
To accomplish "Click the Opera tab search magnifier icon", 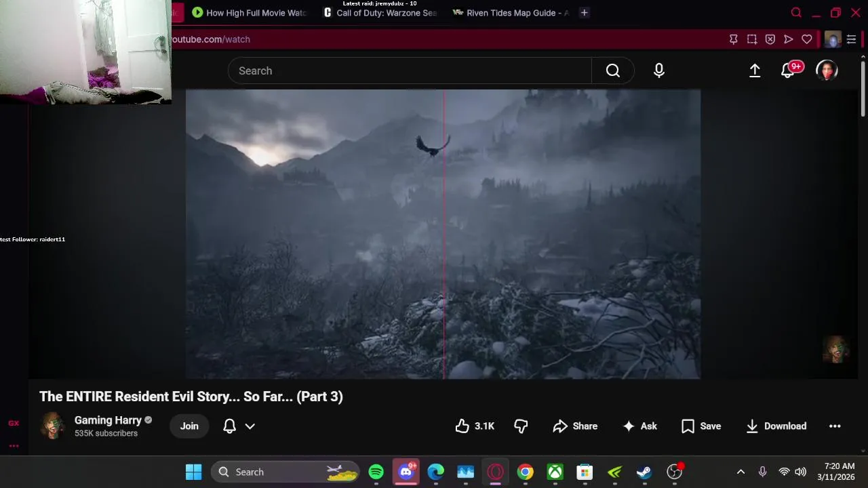I will (x=796, y=13).
